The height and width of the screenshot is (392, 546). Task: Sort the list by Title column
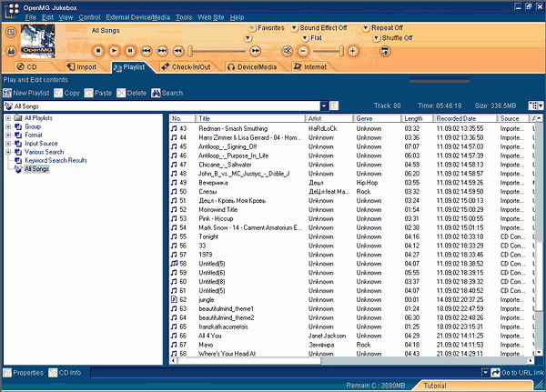(251, 118)
